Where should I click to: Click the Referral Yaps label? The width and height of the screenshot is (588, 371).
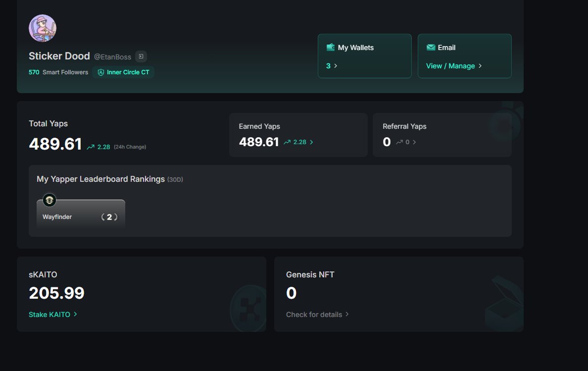[x=405, y=126]
